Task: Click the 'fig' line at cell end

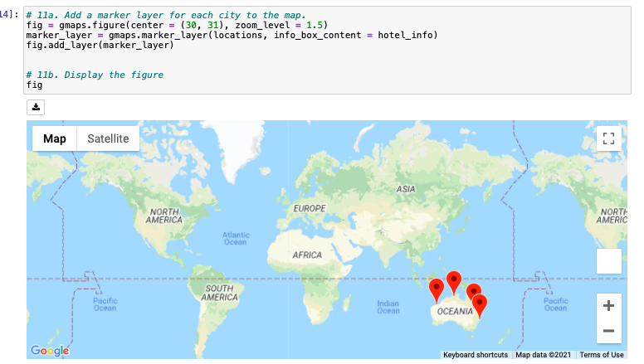Action: point(34,85)
